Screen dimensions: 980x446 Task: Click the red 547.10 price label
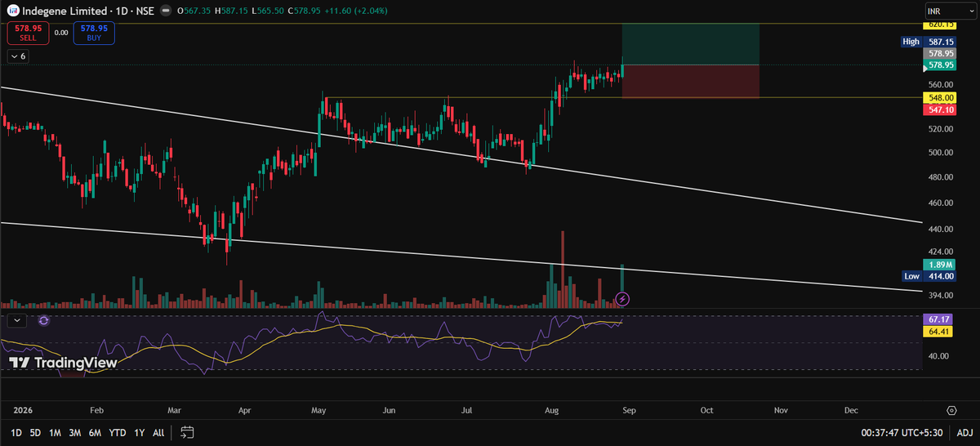tap(939, 108)
